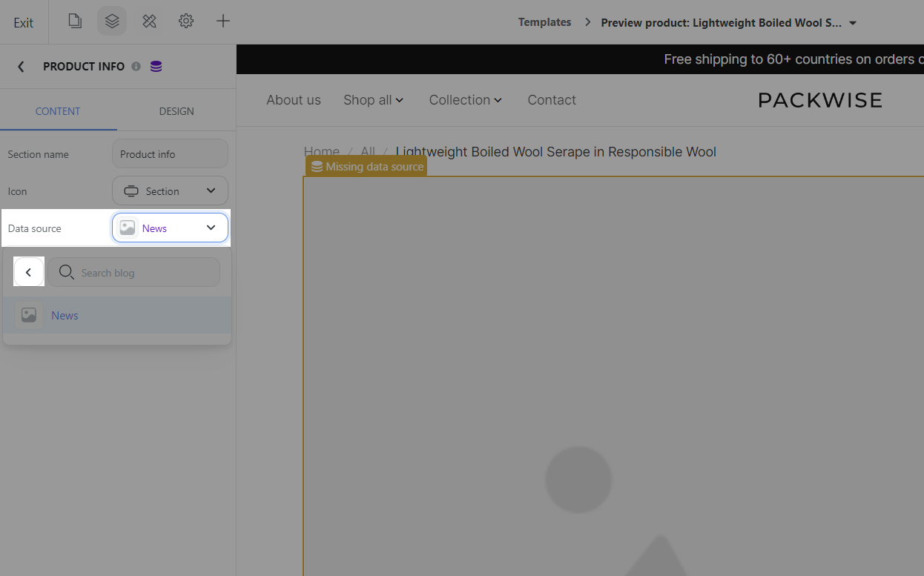Focus the Search blog field
The width and height of the screenshot is (924, 576).
(x=134, y=272)
